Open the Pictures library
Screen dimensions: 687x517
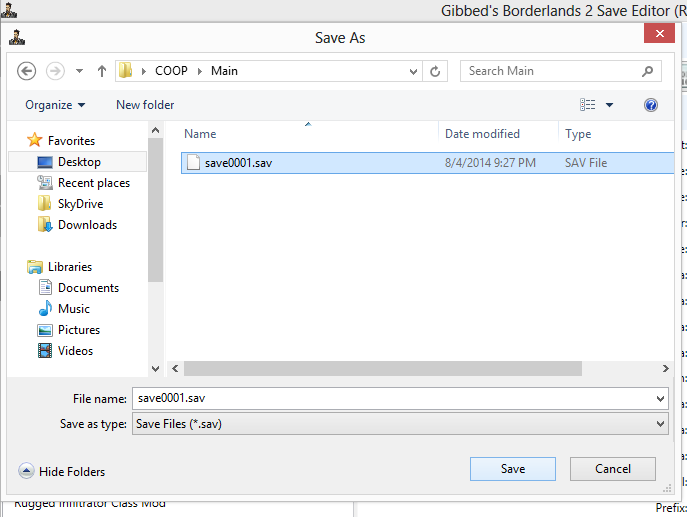click(79, 330)
